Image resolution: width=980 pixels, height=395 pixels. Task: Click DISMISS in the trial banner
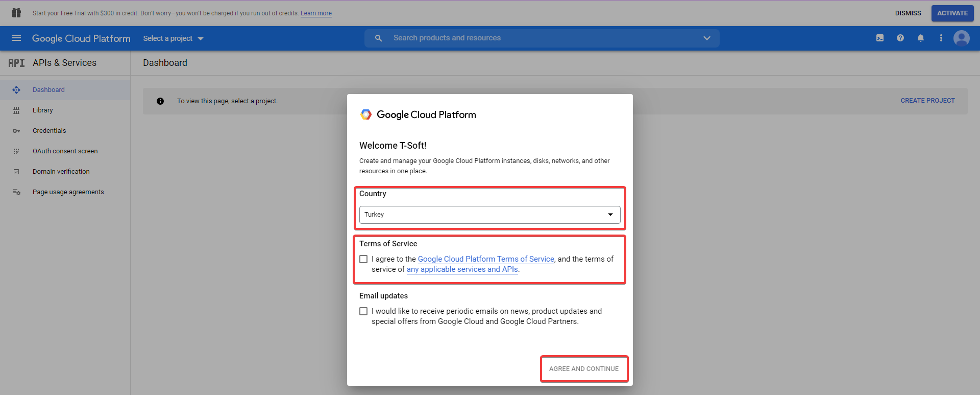(908, 13)
